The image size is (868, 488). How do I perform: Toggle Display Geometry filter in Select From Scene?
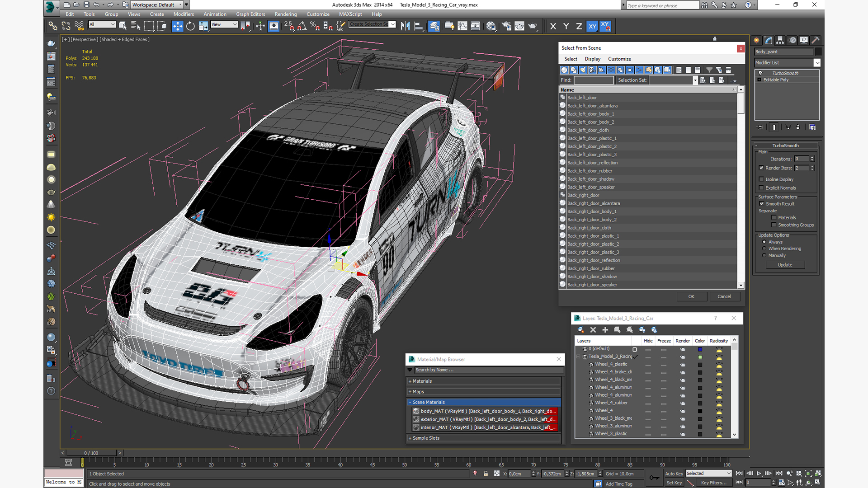564,70
